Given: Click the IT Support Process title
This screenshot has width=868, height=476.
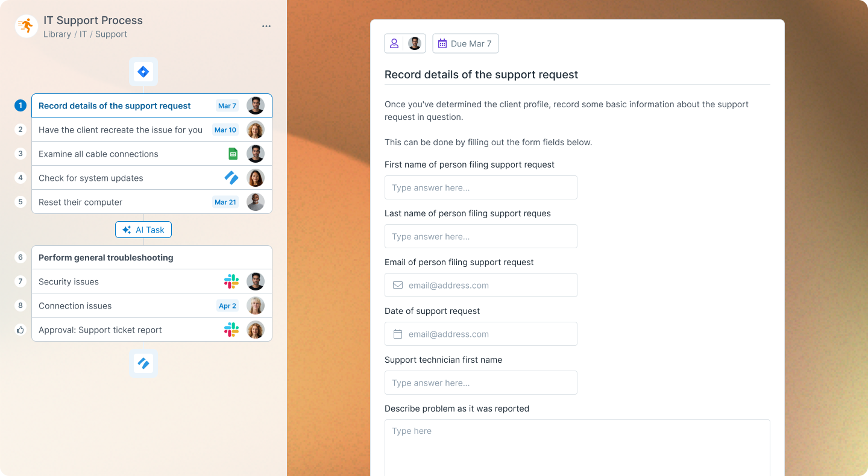Looking at the screenshot, I should pos(93,20).
